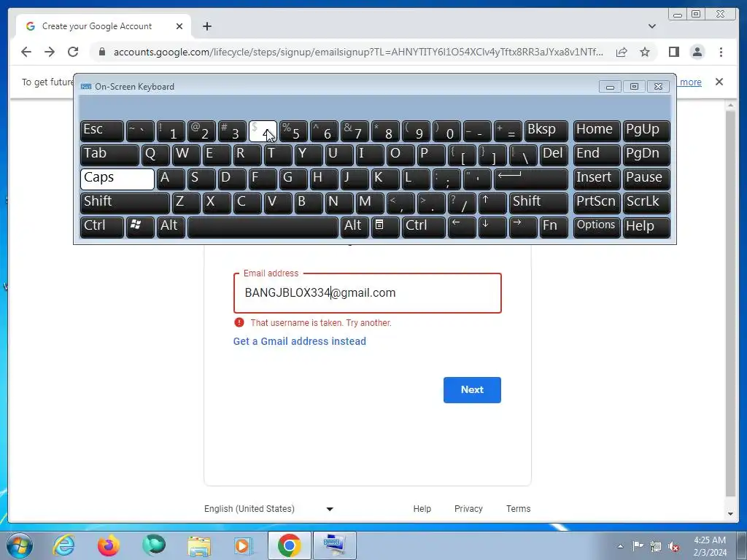
Task: Click the PrtScn key on keyboard
Action: click(597, 203)
